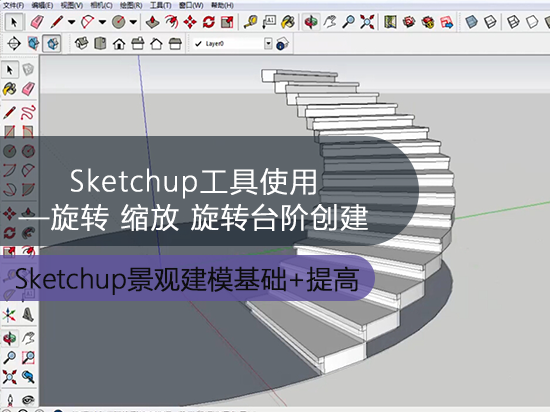Viewport: 550px width, 412px height.
Task: Select the Move tool in top toolbar
Action: point(190,22)
